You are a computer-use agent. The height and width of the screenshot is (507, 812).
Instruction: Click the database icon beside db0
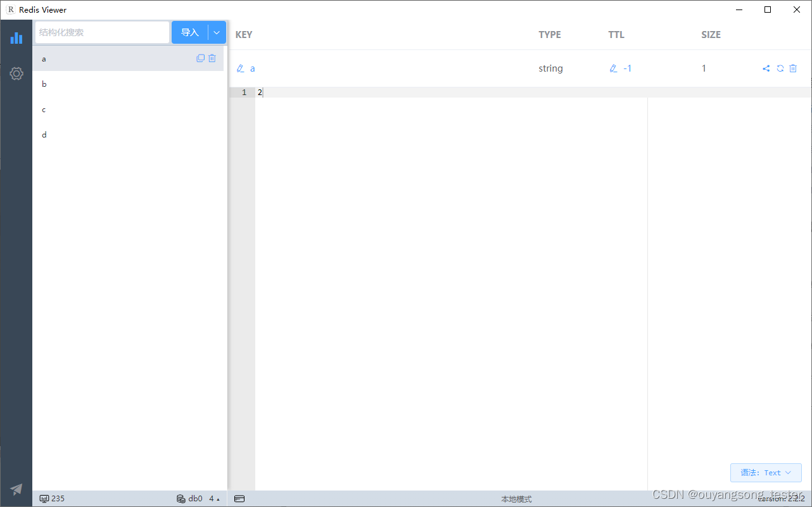pos(181,499)
